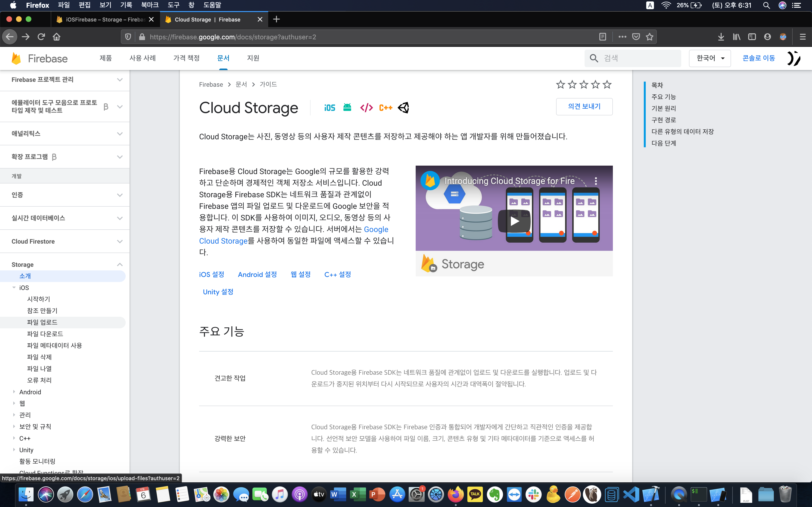Viewport: 812px width, 507px height.
Task: Reload the page with the refresh icon
Action: pyautogui.click(x=41, y=37)
